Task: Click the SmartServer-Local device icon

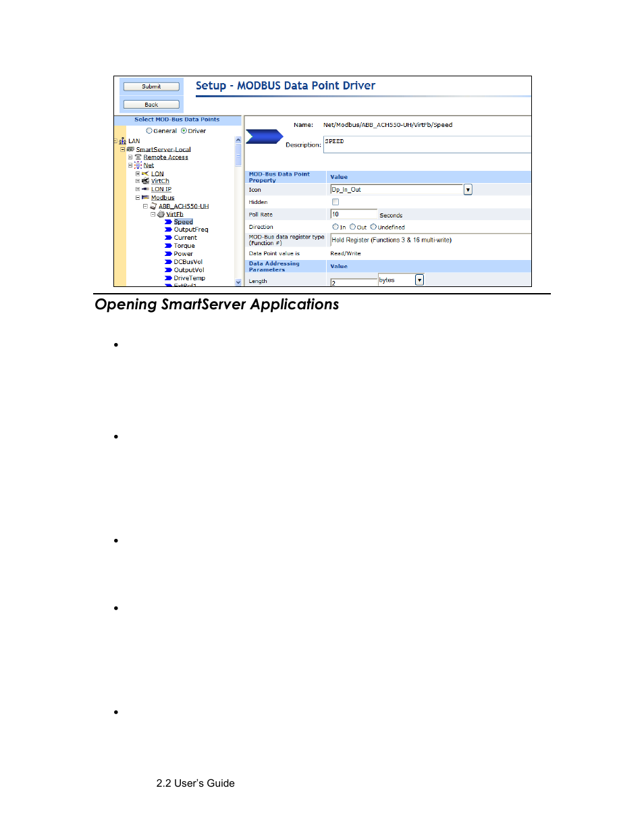Action: click(x=130, y=149)
